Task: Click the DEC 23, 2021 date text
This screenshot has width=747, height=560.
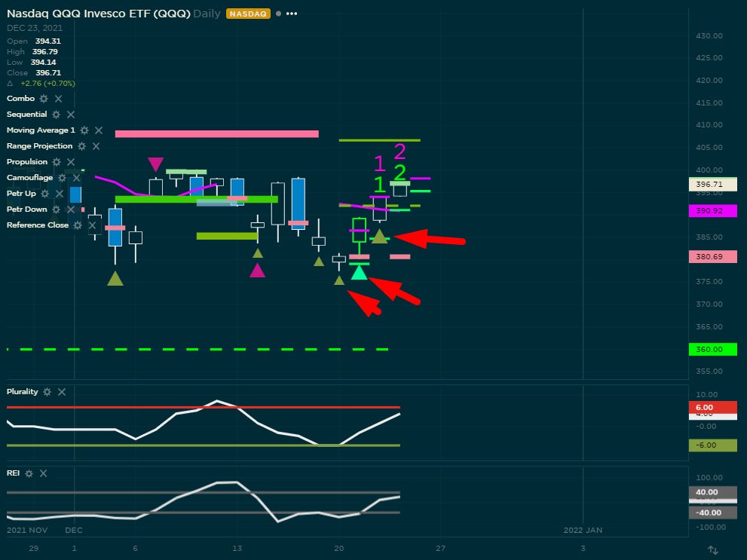Action: pos(35,28)
